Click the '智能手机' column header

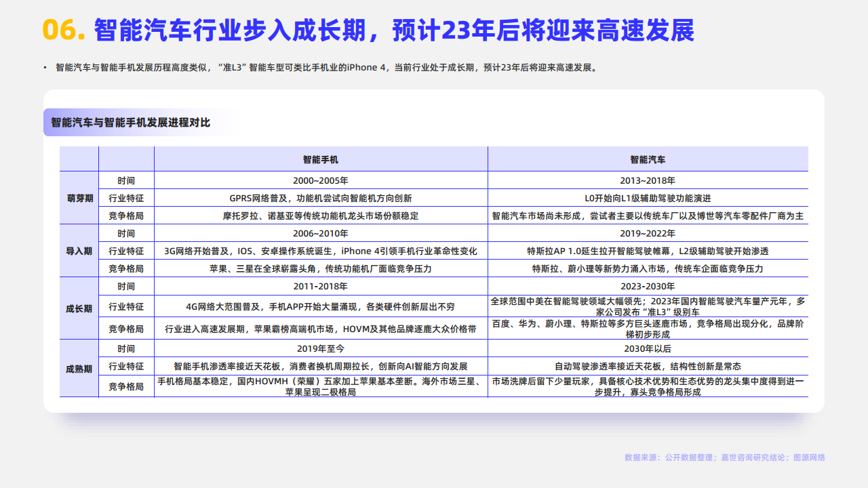[321, 160]
